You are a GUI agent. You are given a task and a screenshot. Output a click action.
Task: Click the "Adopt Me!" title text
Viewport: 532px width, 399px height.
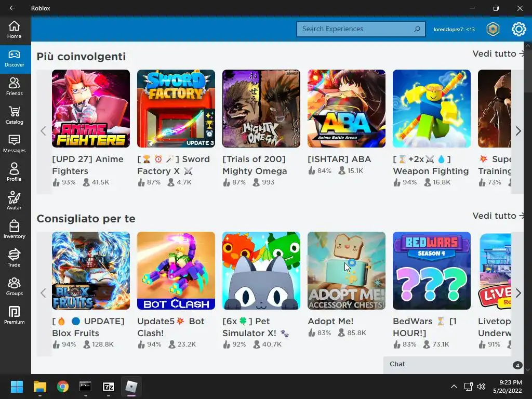(x=330, y=321)
